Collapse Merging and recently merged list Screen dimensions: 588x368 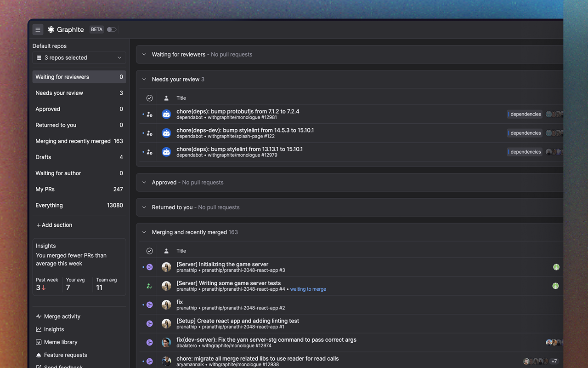(144, 232)
